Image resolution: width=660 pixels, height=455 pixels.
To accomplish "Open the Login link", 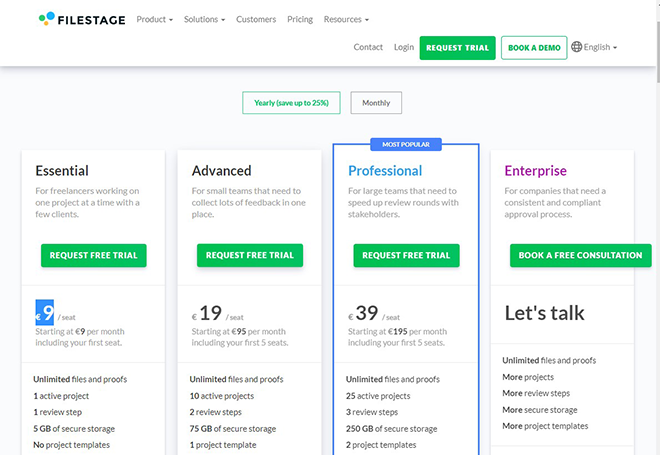I will pyautogui.click(x=404, y=47).
